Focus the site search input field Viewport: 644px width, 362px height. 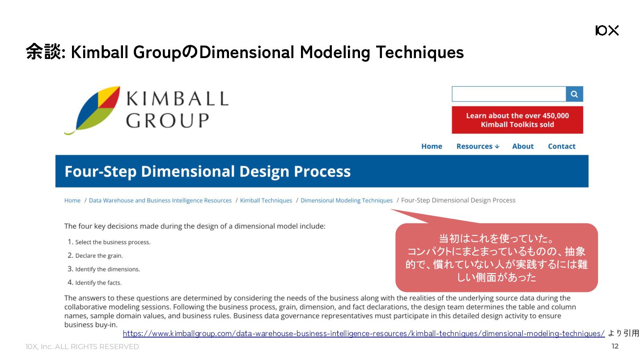509,94
